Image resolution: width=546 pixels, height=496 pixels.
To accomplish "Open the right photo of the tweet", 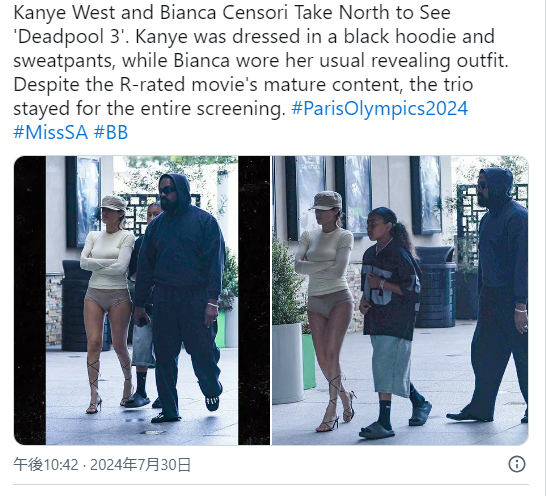I will click(400, 300).
